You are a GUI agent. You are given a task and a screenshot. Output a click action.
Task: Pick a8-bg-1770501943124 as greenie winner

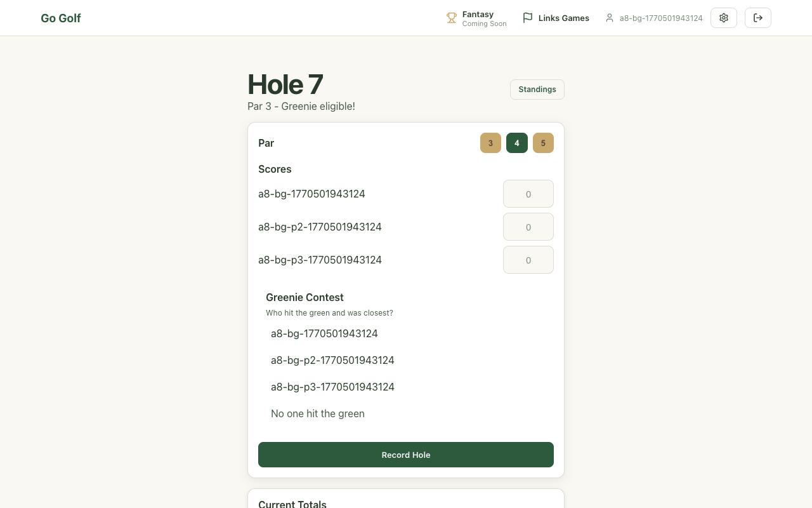324,333
